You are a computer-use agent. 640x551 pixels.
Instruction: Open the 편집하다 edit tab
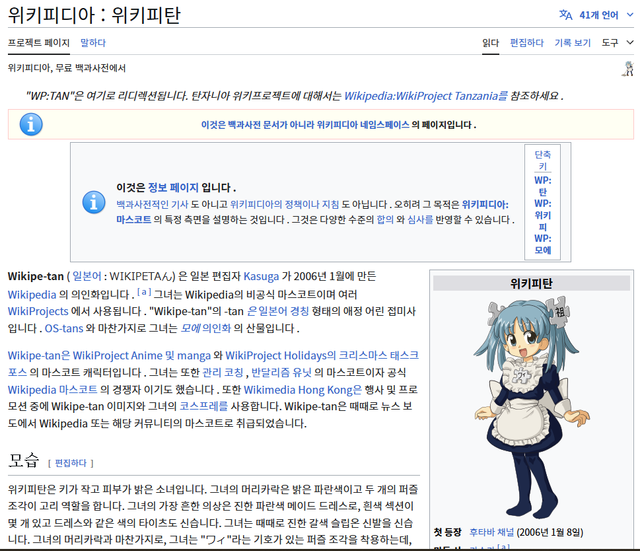coord(527,42)
